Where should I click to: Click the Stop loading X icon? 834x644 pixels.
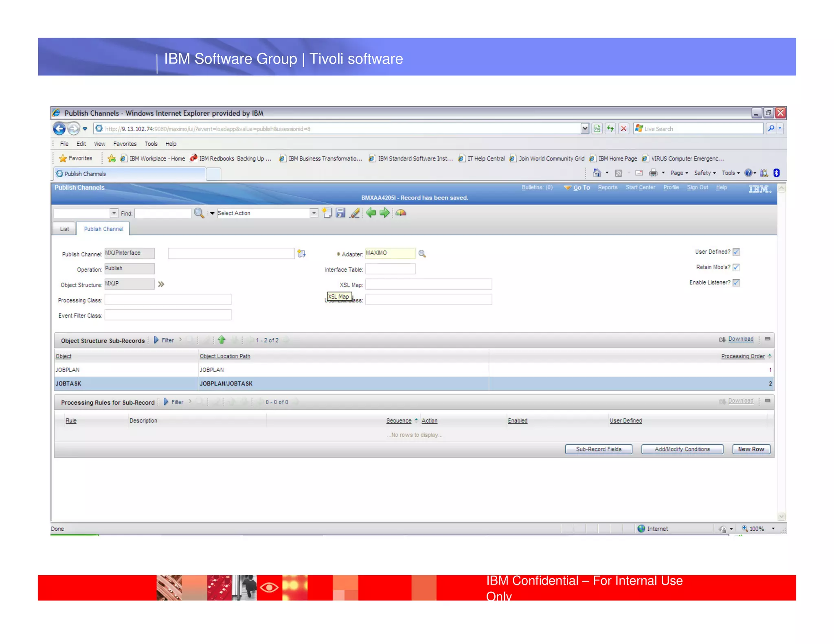point(623,129)
